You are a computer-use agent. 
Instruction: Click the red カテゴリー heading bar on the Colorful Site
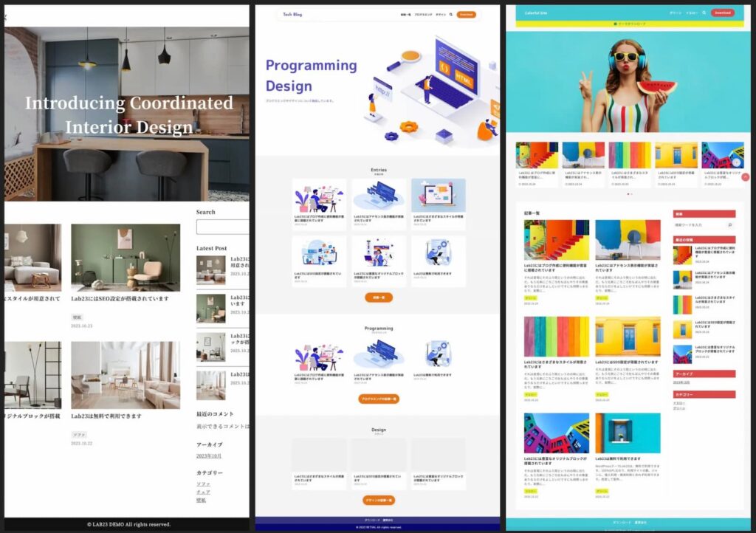point(704,394)
